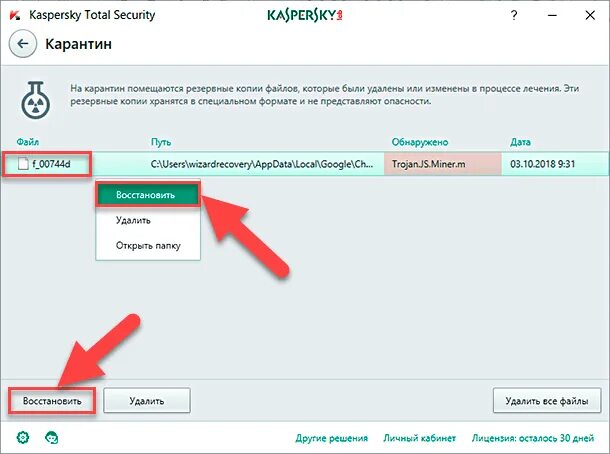Screen dimensions: 610x454
Task: Sort by the Дата column header
Action: 520,142
